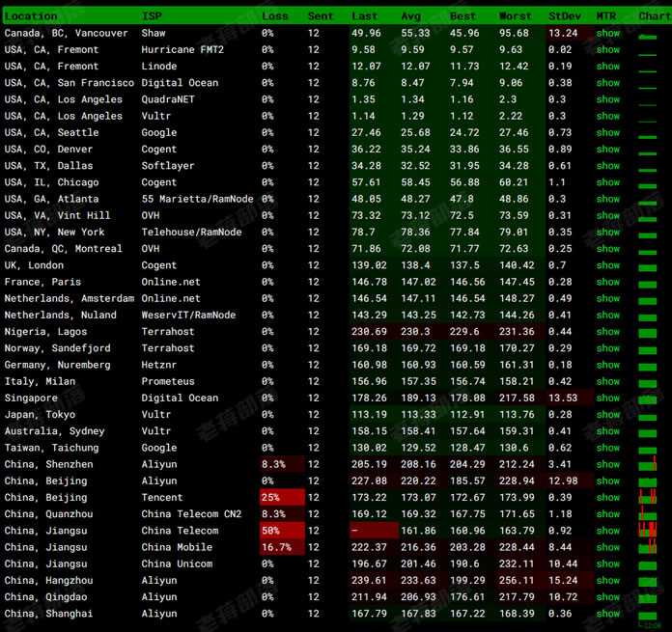This screenshot has height=632, width=672.
Task: Show MTR for Sydney Vultr row
Action: pos(607,431)
